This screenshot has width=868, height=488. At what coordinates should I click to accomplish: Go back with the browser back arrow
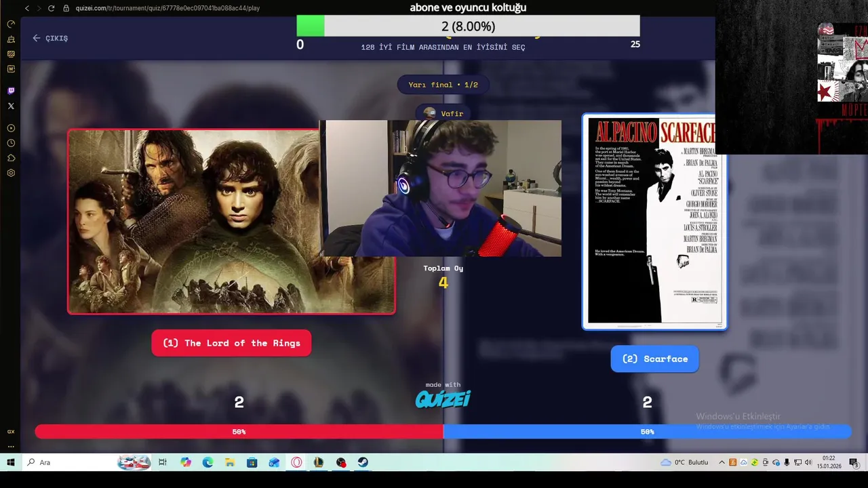(27, 8)
